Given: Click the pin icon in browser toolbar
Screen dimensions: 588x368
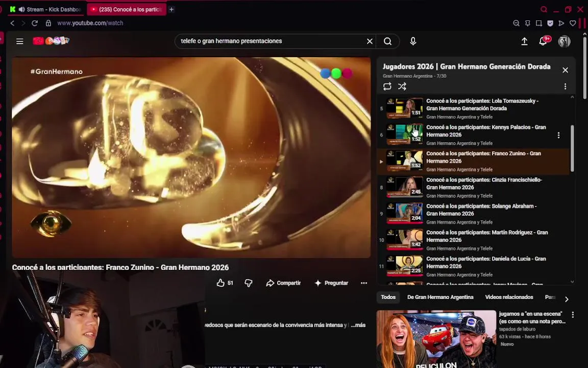Looking at the screenshot, I should coord(528,24).
